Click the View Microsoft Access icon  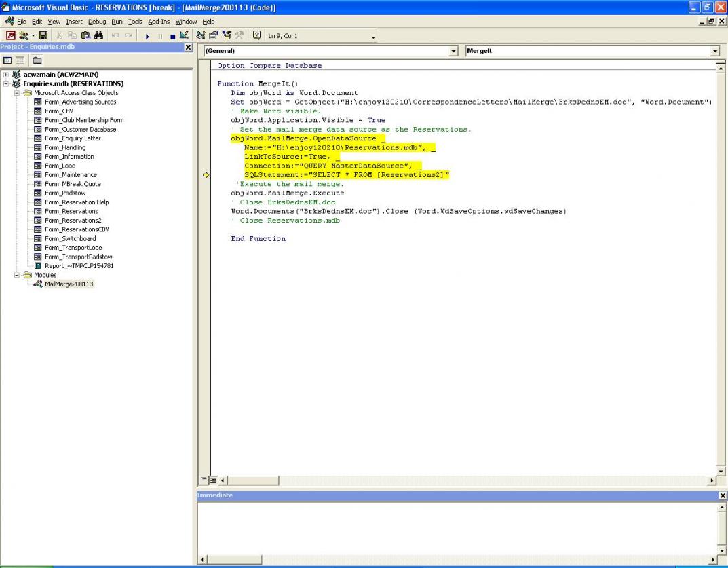click(11, 35)
